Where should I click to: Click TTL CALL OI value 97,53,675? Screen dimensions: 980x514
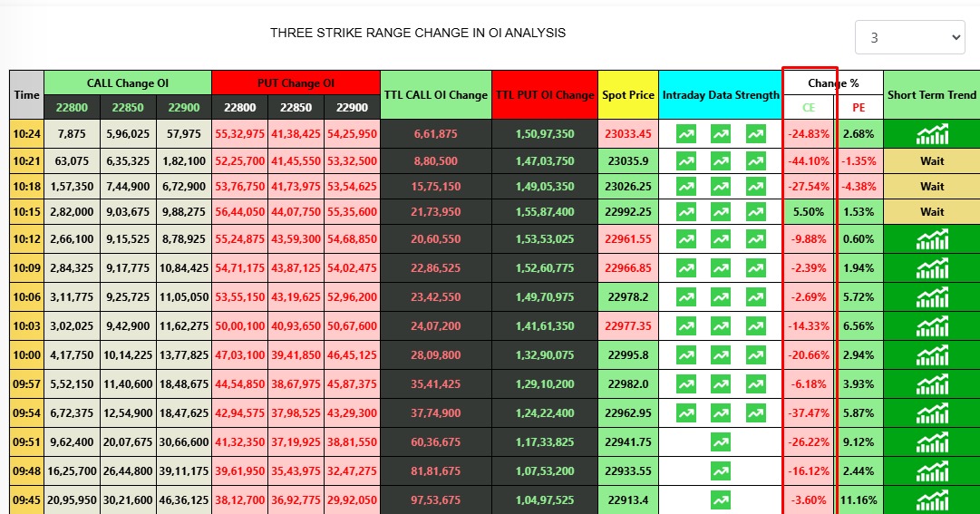pyautogui.click(x=436, y=500)
